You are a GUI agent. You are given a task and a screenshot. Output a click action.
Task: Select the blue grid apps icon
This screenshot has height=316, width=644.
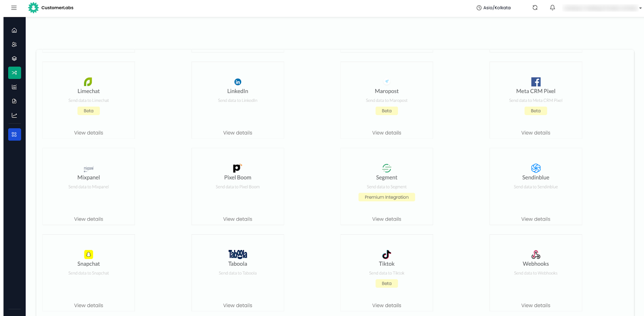pyautogui.click(x=14, y=134)
